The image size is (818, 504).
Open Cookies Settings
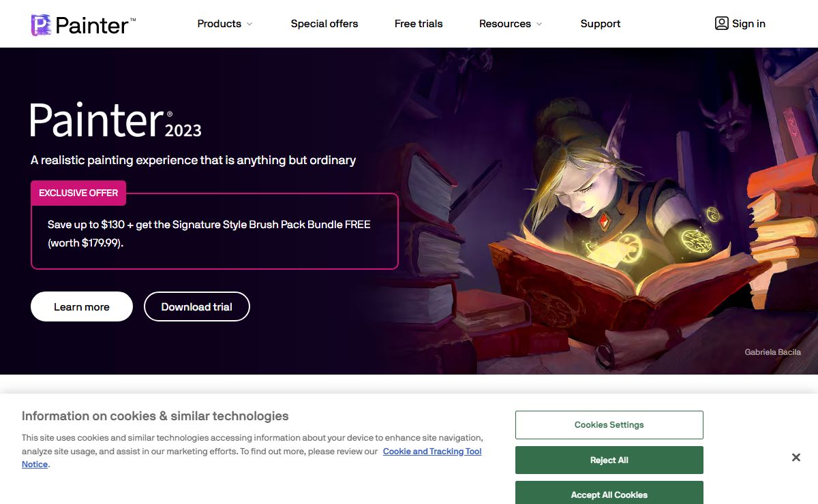pyautogui.click(x=609, y=425)
